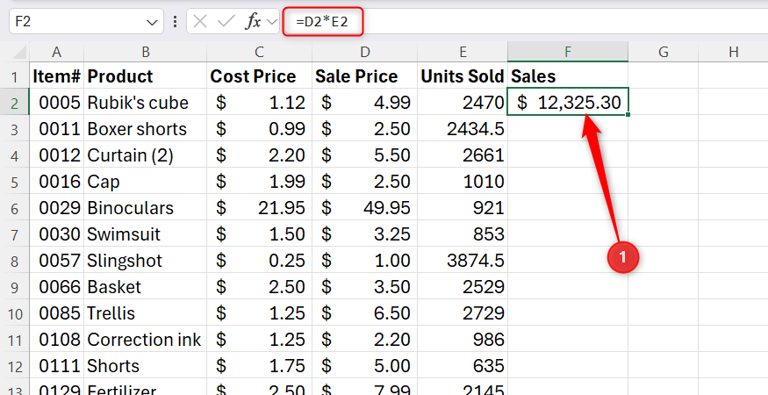Select the Trellis cell
Screen dimensions: 768x395
click(x=145, y=313)
